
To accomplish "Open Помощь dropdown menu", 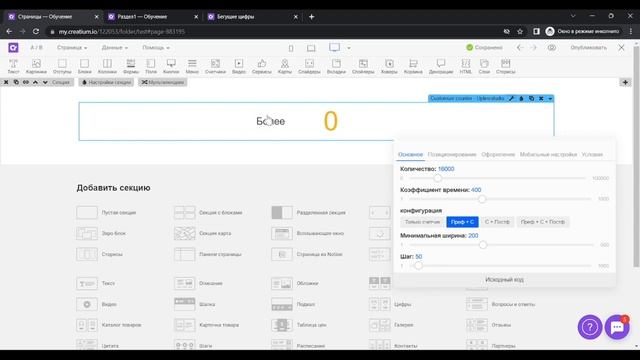I will (x=156, y=48).
